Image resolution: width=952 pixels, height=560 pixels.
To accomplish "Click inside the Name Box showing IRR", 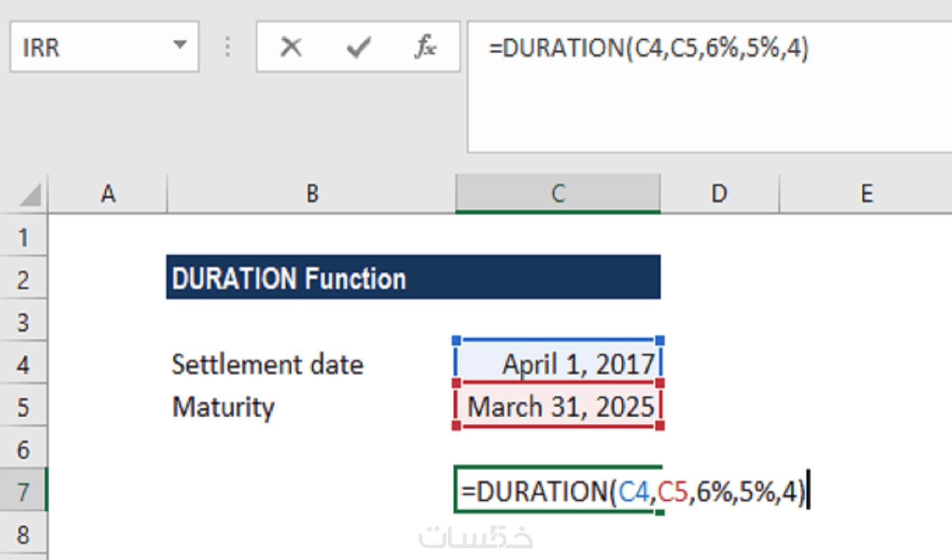I will (90, 47).
